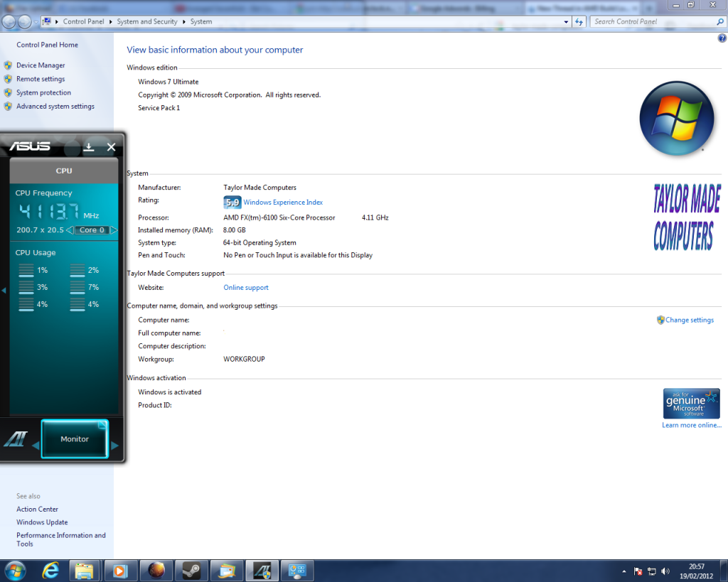Viewport: 728px width, 582px height.
Task: Open Action Center under See also
Action: [37, 509]
